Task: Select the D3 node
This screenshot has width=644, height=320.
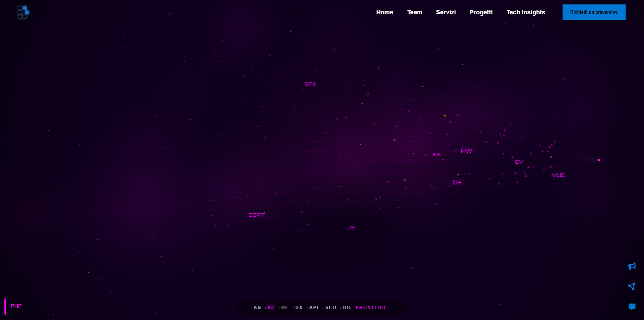Action: coord(457,182)
